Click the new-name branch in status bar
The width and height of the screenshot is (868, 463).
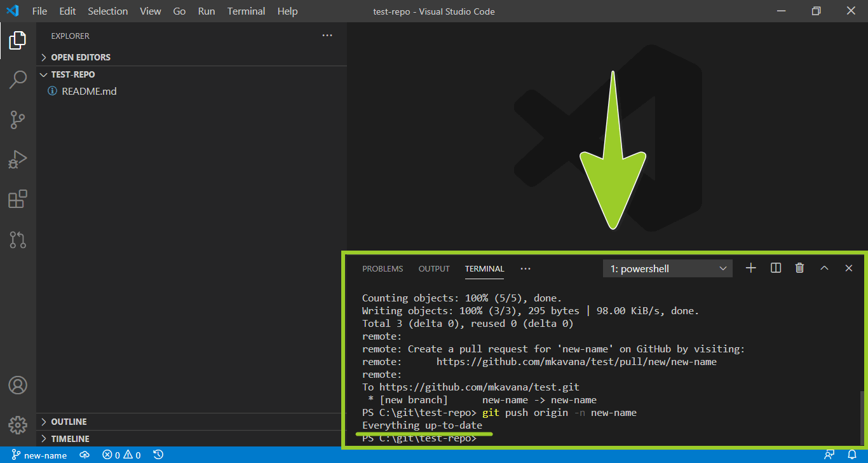point(39,455)
